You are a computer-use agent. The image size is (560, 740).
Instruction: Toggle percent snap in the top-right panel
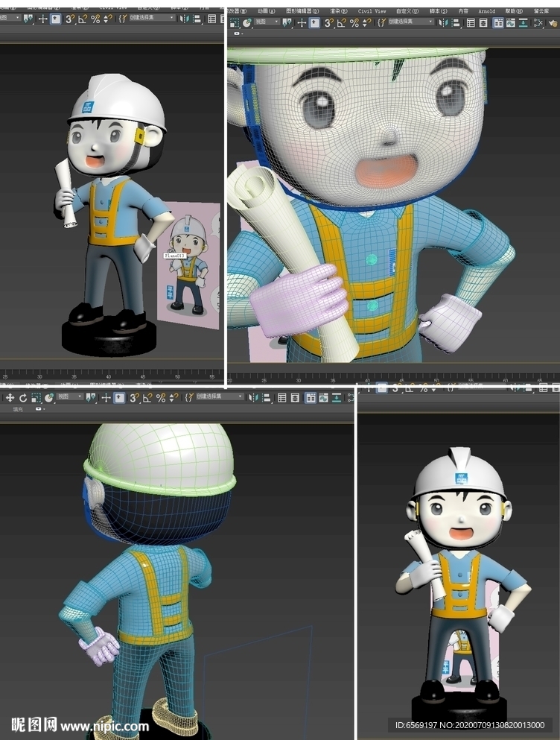pos(354,22)
